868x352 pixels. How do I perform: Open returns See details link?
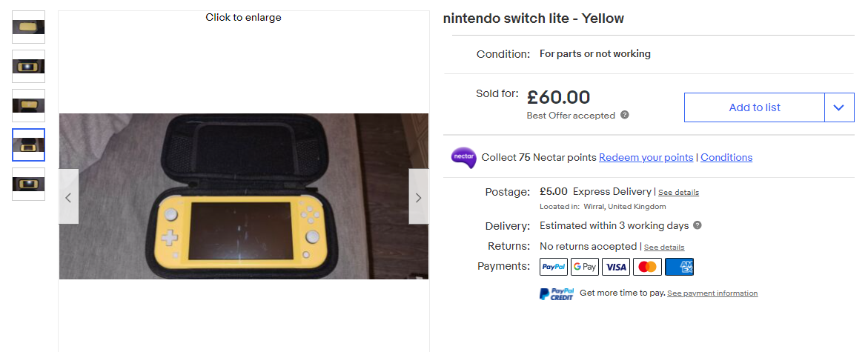[663, 248]
